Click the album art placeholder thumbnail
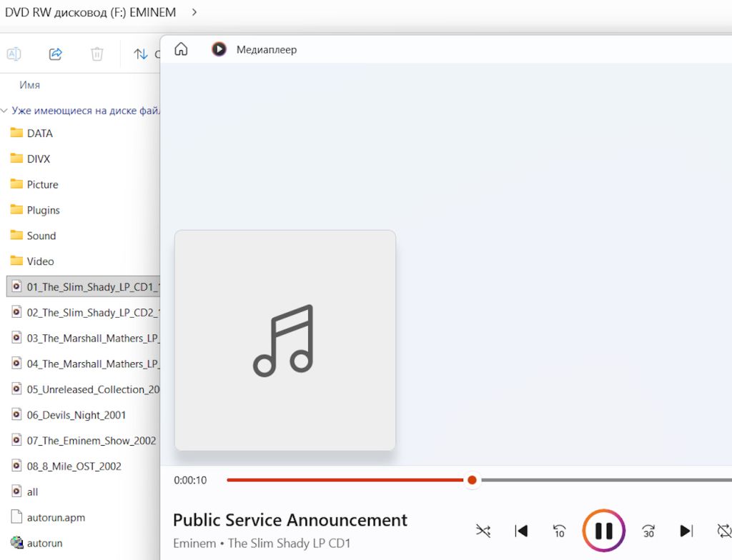Image resolution: width=732 pixels, height=560 pixels. click(285, 340)
